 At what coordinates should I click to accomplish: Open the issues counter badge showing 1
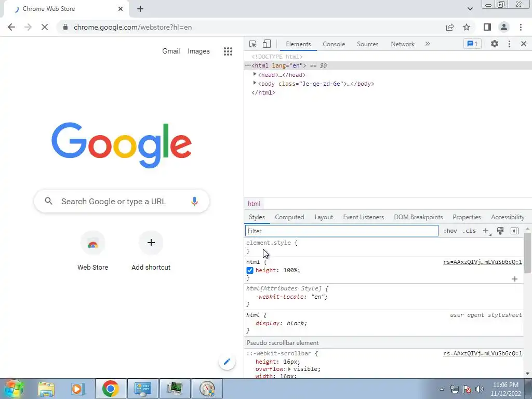click(x=472, y=44)
